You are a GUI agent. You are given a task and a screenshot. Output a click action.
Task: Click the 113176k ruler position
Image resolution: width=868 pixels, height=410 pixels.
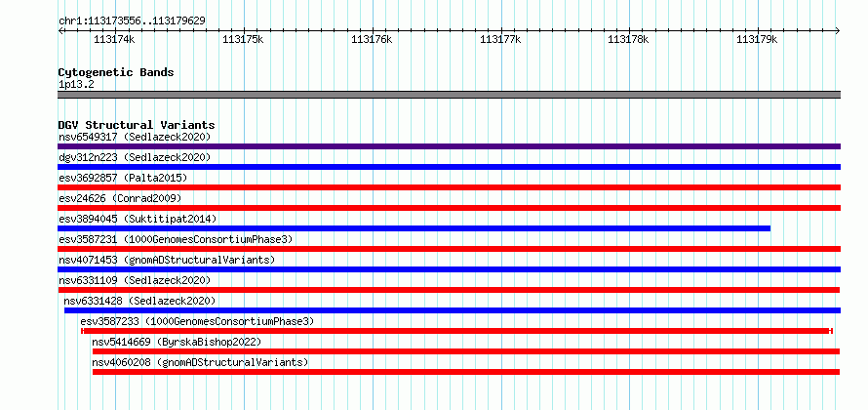coord(372,39)
